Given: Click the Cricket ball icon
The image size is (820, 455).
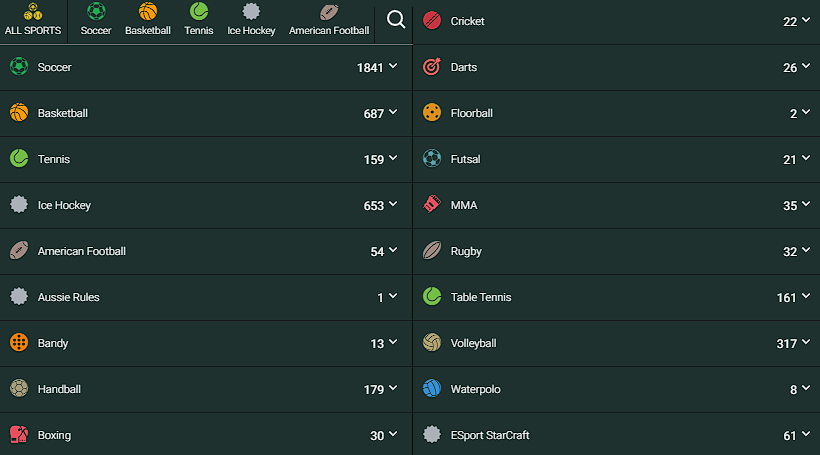Looking at the screenshot, I should click(x=432, y=21).
